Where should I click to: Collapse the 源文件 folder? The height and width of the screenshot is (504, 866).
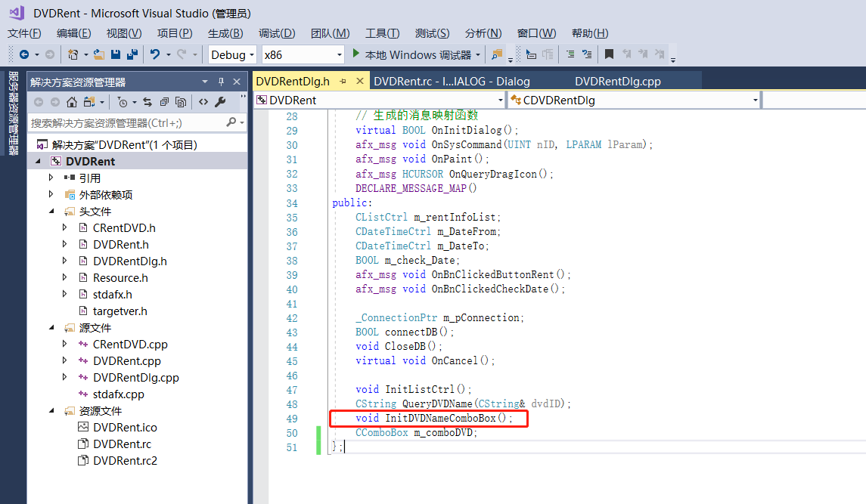point(51,327)
